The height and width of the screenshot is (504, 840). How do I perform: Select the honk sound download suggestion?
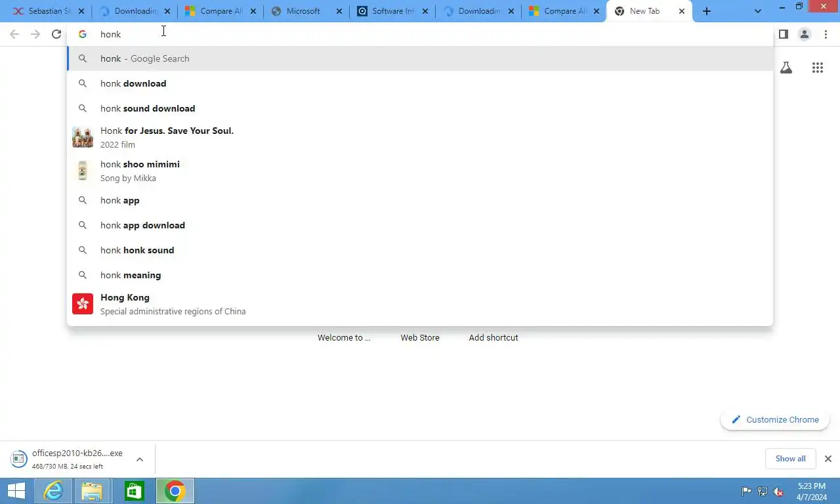(420, 108)
